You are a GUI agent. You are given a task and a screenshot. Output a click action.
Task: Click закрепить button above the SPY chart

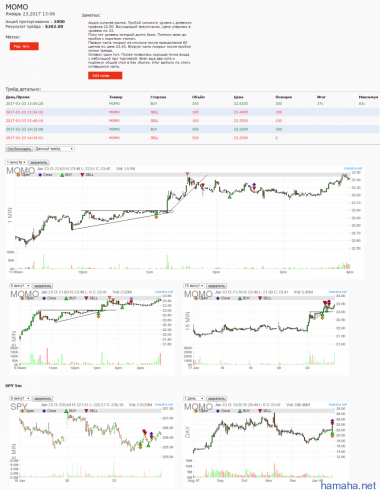[43, 398]
